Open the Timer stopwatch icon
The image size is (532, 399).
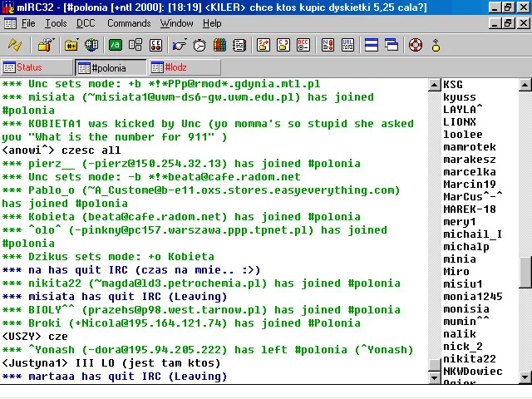pyautogui.click(x=199, y=45)
